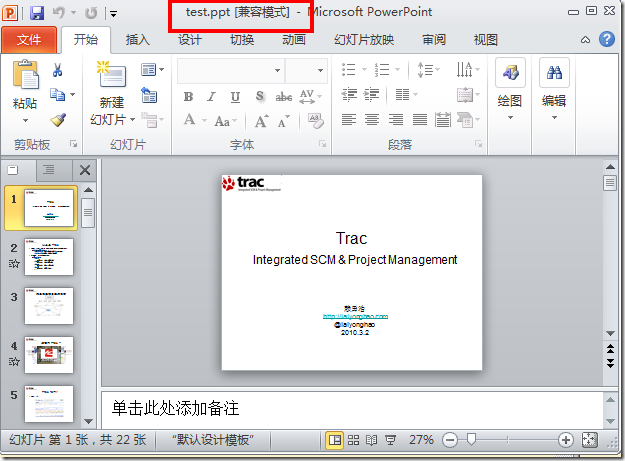Select slide 3 thumbnail
625x461 pixels.
click(49, 306)
